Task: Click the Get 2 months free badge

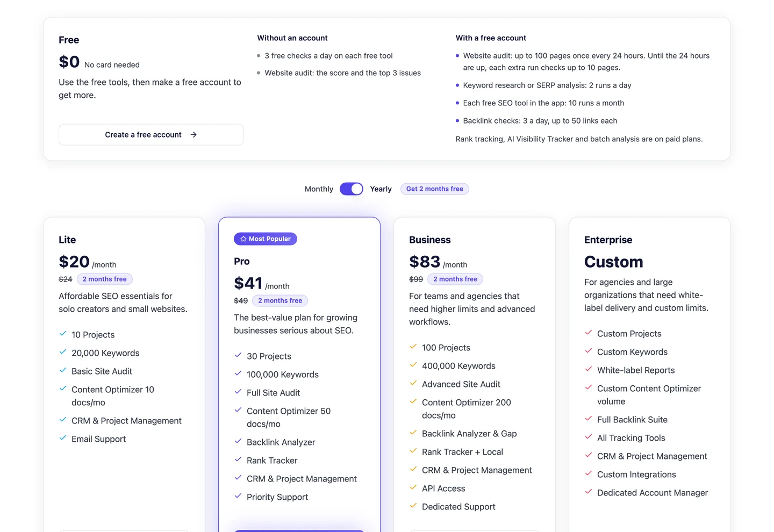Action: pyautogui.click(x=435, y=189)
